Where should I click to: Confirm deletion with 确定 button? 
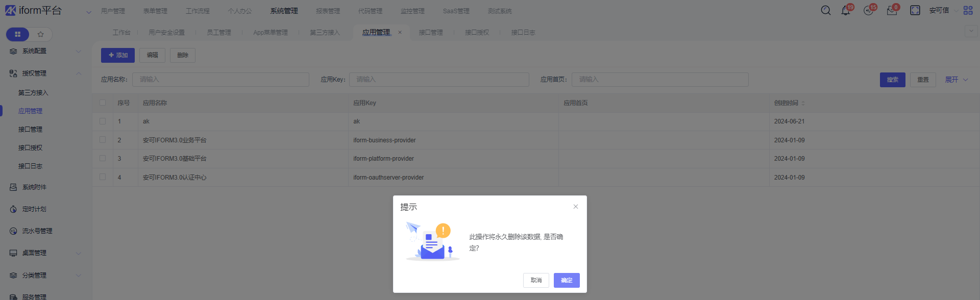[x=566, y=280]
